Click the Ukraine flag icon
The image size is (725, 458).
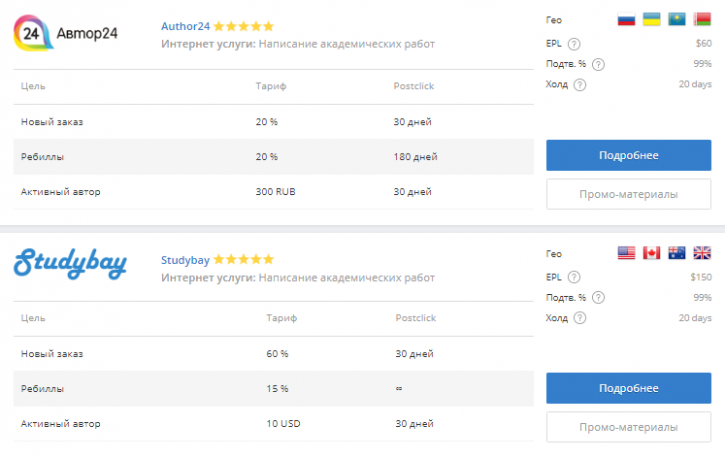(651, 19)
